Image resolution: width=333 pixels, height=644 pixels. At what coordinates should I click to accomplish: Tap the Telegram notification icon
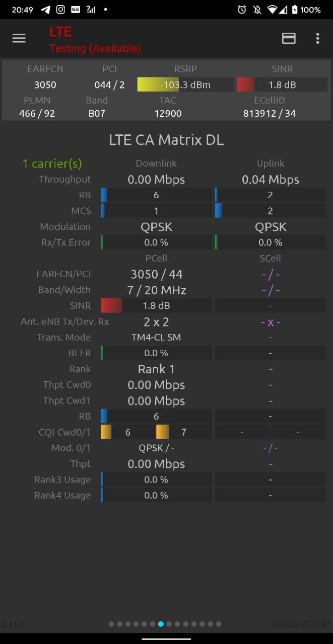[45, 10]
